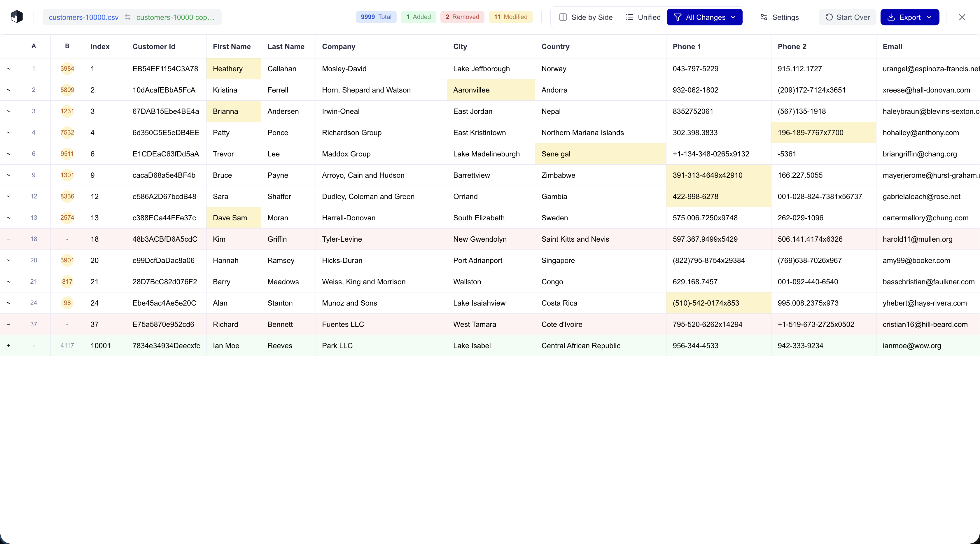Click the Settings sliders icon
The height and width of the screenshot is (544, 980).
tap(764, 17)
